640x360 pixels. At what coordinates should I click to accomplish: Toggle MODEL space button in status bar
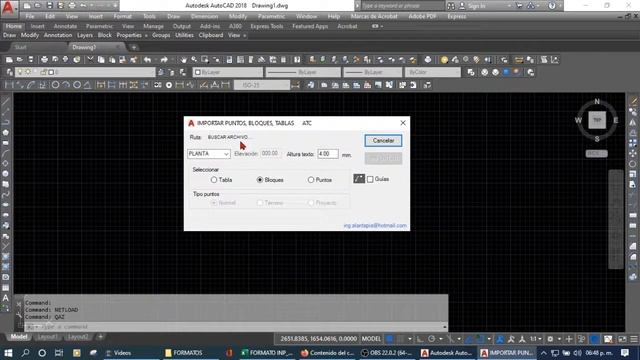click(371, 339)
